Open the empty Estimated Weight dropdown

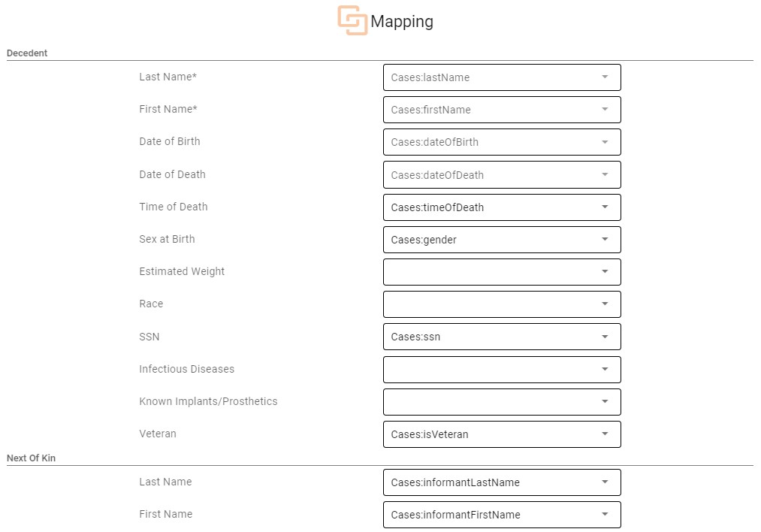click(501, 272)
